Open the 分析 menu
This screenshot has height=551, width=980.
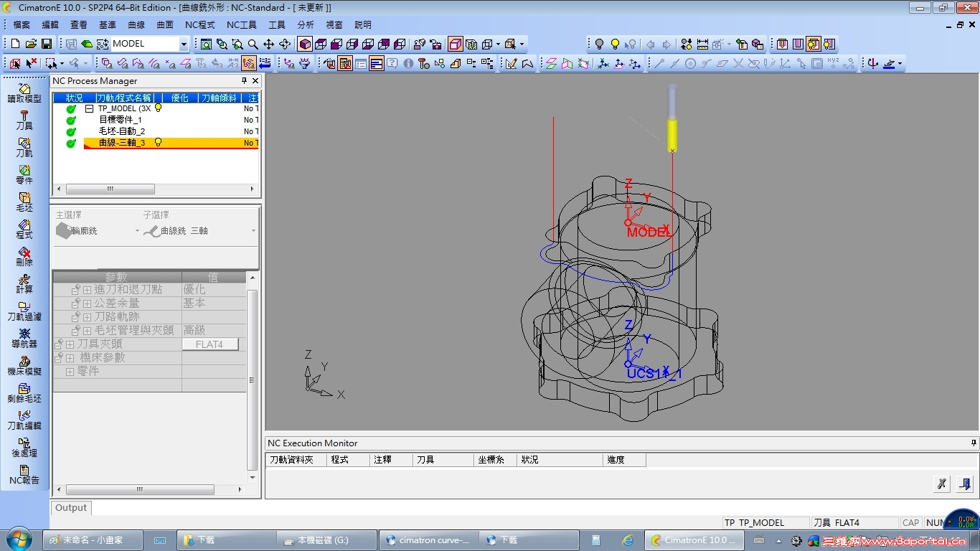click(306, 24)
